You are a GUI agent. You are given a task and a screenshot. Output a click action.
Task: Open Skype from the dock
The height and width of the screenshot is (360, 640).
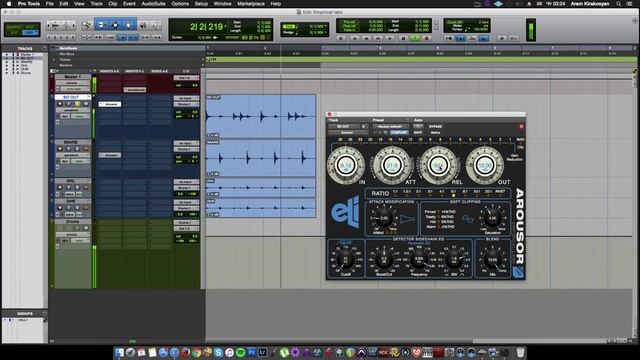coord(218,352)
